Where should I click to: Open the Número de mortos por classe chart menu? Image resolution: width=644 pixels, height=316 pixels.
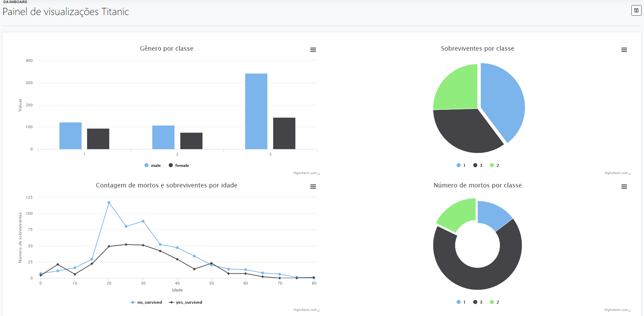[624, 187]
